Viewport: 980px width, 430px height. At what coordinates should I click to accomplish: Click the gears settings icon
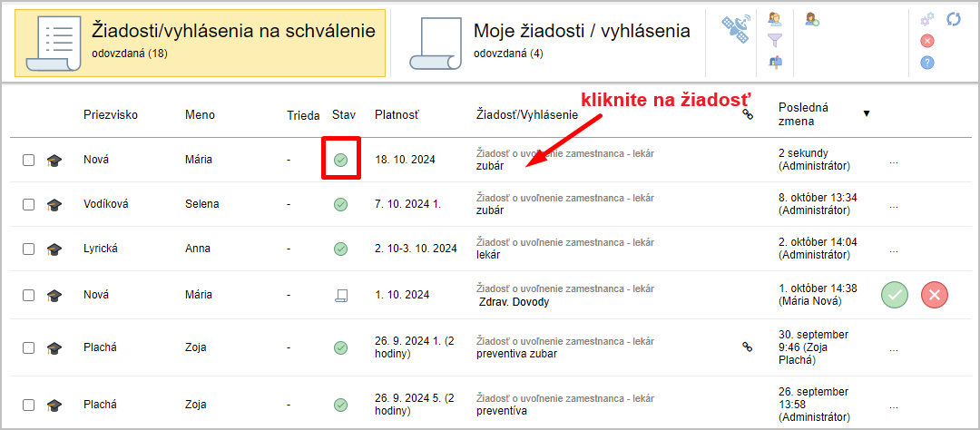coord(926,18)
